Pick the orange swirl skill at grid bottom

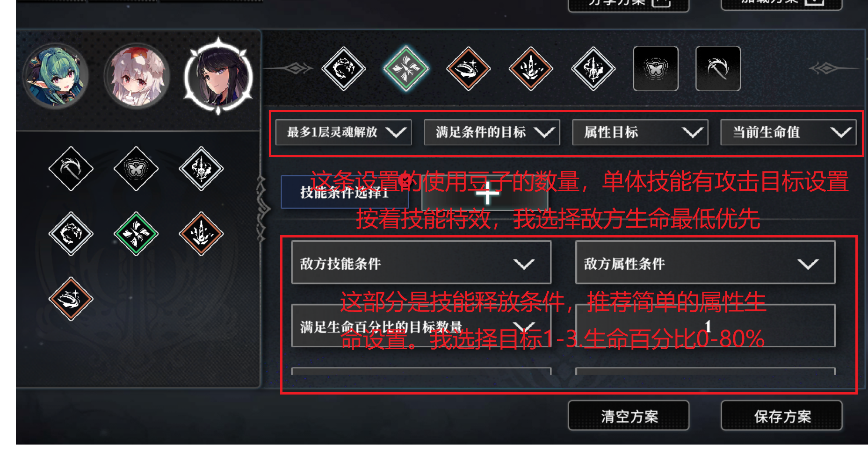coord(71,299)
